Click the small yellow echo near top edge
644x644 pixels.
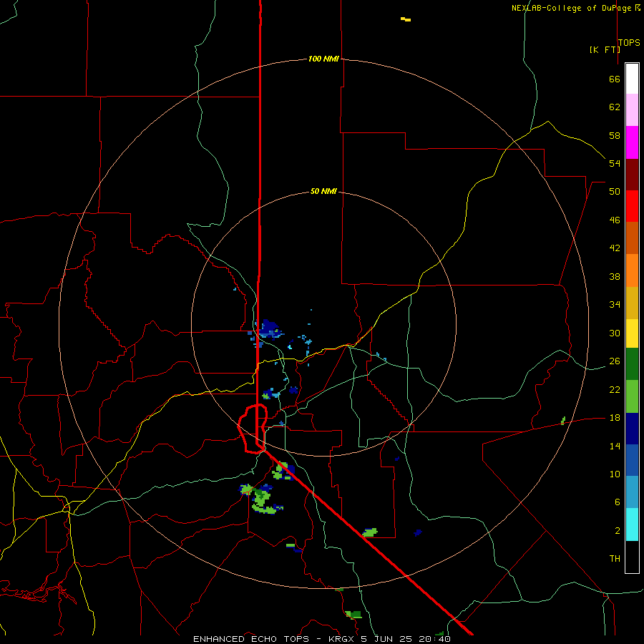[x=406, y=19]
